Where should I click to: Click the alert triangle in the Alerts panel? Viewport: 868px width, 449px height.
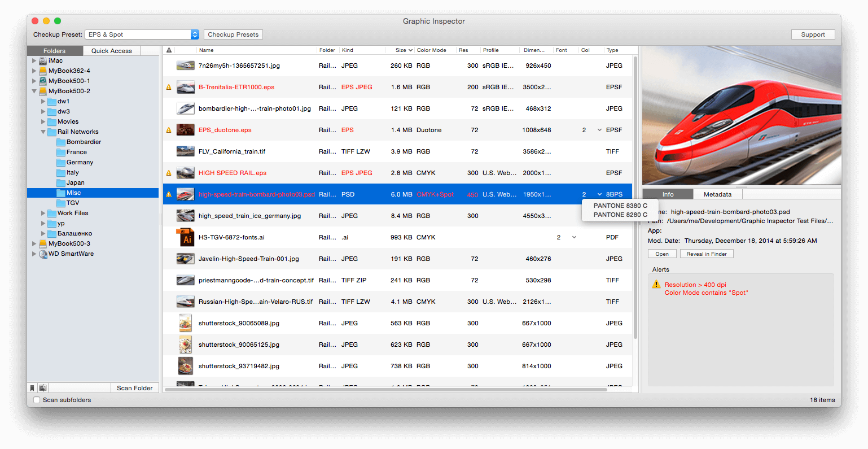pyautogui.click(x=656, y=285)
